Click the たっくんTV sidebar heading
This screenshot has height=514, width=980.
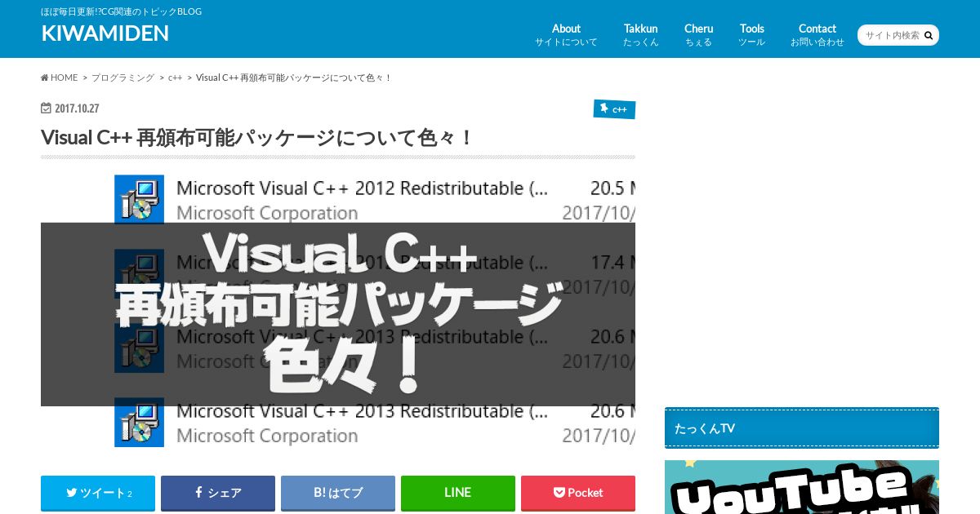tap(802, 428)
